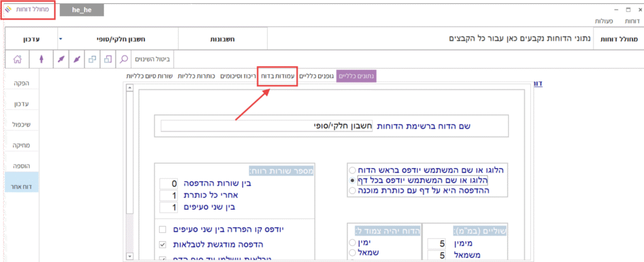Open the עמודות בדוח tab

pyautogui.click(x=277, y=76)
